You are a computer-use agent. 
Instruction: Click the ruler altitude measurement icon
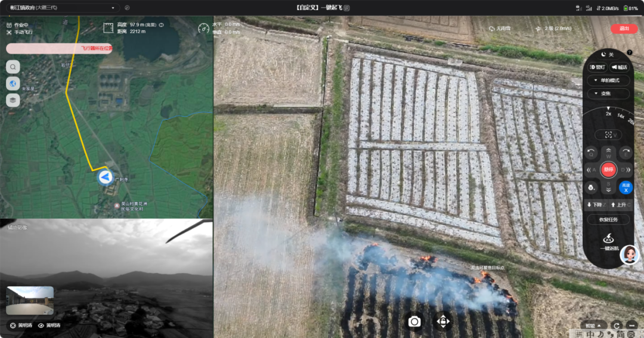108,28
